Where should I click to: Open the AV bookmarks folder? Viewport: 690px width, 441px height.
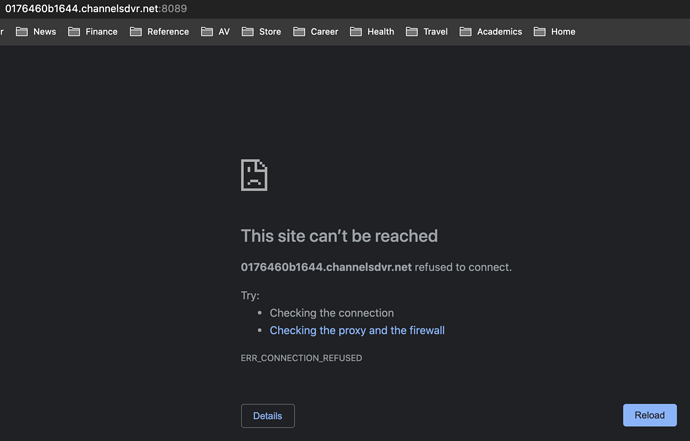coord(216,32)
